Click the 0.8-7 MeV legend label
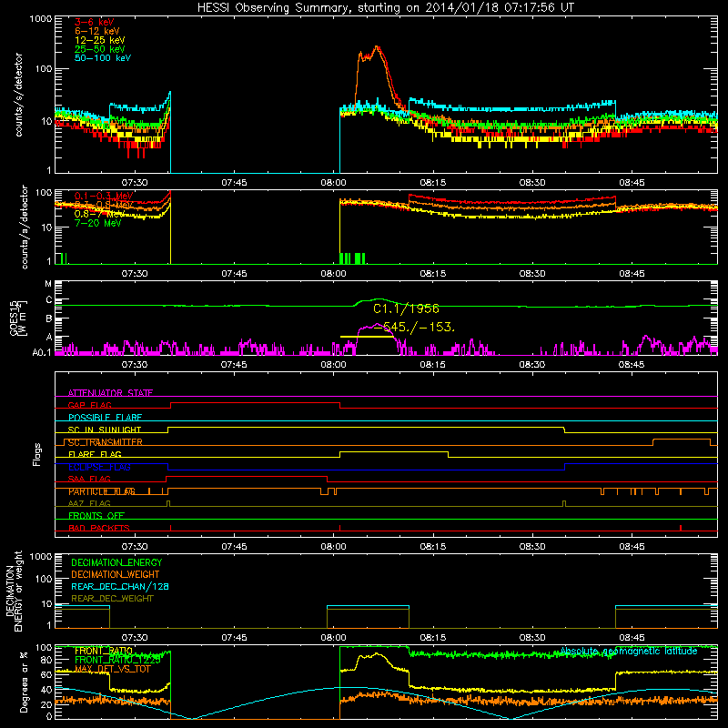The width and height of the screenshot is (728, 728). point(99,214)
